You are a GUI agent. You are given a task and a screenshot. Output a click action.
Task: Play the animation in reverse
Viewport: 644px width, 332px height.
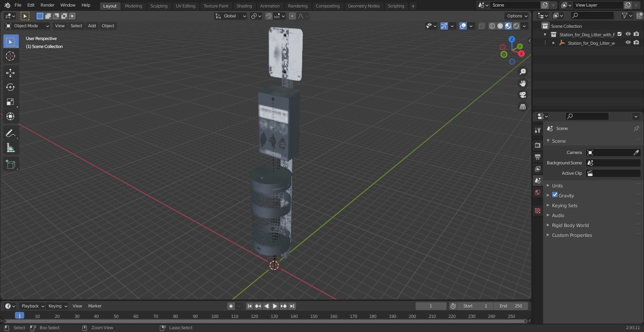[x=267, y=306]
